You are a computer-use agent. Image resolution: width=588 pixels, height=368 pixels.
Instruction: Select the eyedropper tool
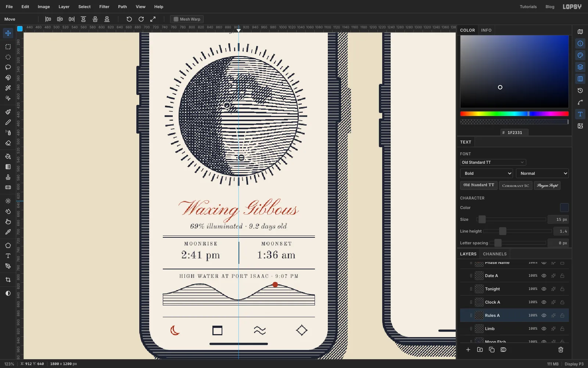[8, 232]
